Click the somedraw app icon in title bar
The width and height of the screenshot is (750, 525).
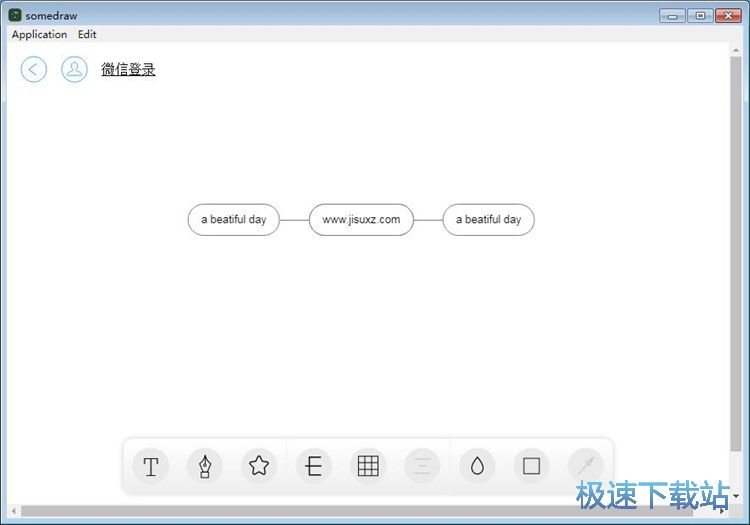[x=15, y=15]
